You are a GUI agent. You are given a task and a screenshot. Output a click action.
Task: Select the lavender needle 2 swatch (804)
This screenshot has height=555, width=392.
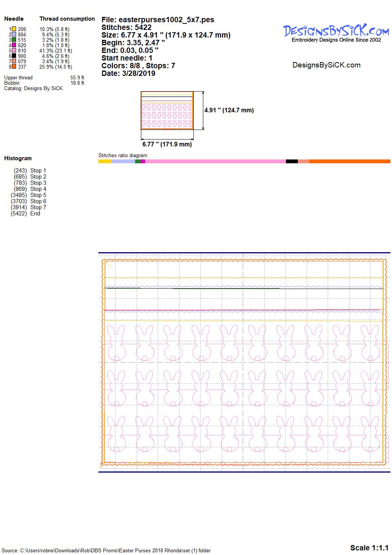pos(14,34)
